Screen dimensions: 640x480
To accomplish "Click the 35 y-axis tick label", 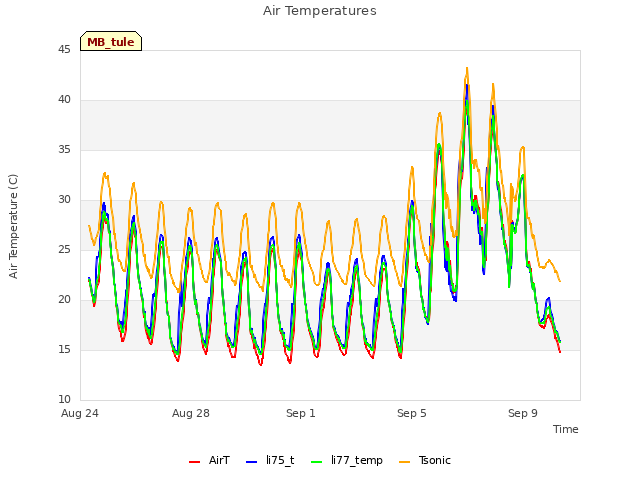I will (x=64, y=149).
